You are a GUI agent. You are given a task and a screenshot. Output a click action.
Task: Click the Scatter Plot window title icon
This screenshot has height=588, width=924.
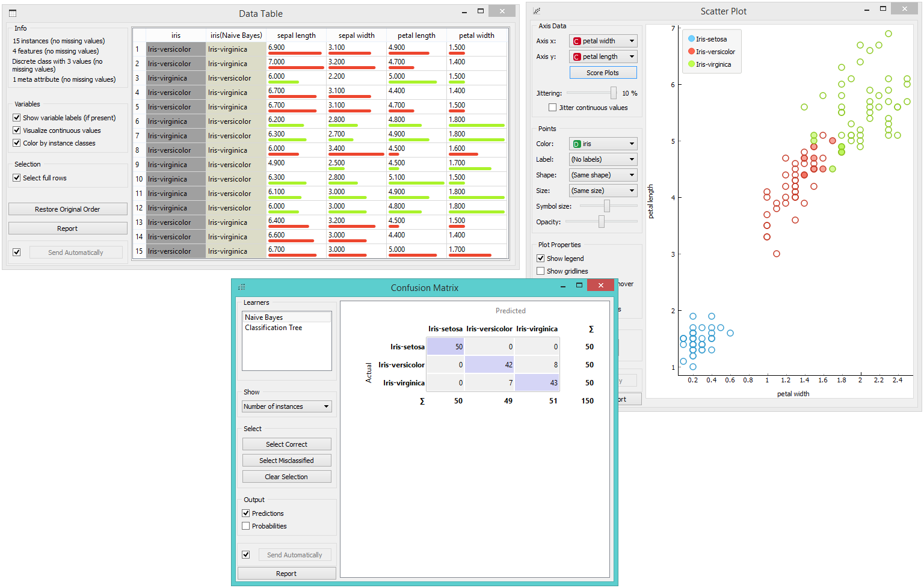(537, 11)
